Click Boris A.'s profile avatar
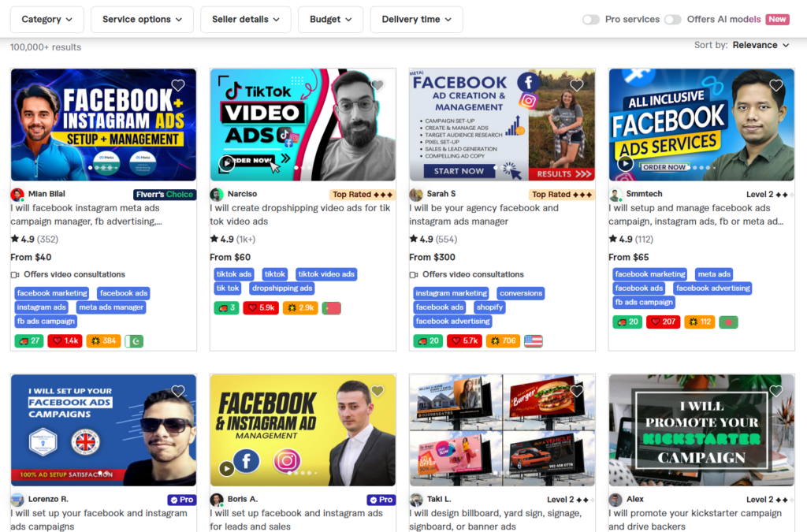Viewport: 807px width, 532px height. [217, 500]
